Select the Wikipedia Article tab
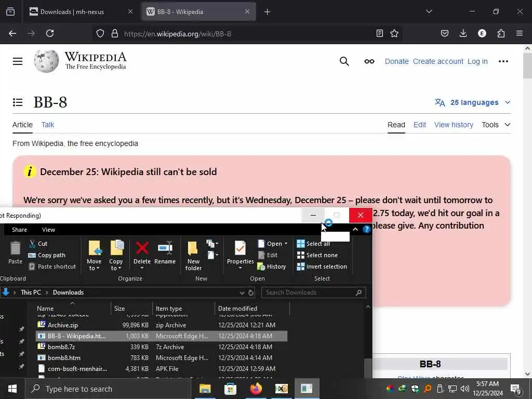Viewport: 532px width, 399px height. tap(22, 125)
